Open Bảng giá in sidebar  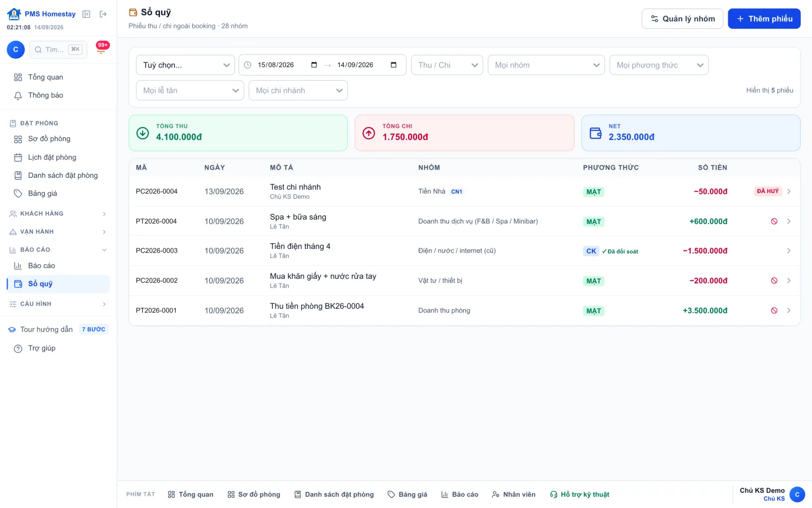click(x=58, y=194)
